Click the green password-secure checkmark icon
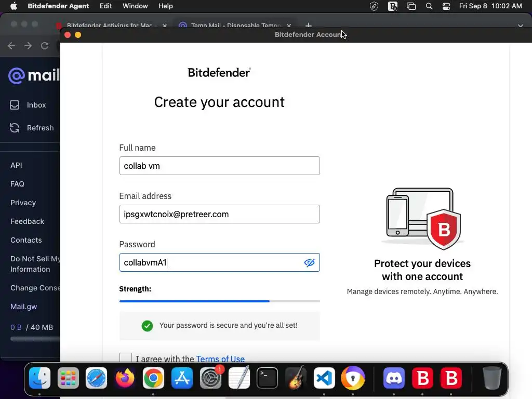The height and width of the screenshot is (399, 532). [147, 326]
